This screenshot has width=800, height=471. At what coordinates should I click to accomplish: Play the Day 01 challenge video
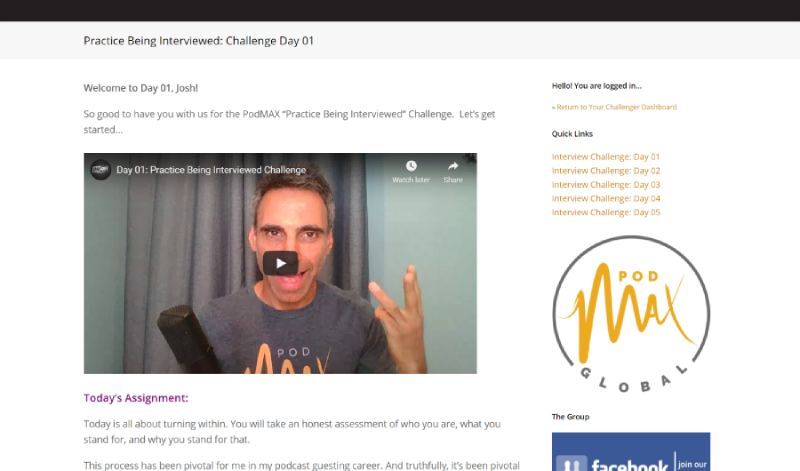click(280, 263)
